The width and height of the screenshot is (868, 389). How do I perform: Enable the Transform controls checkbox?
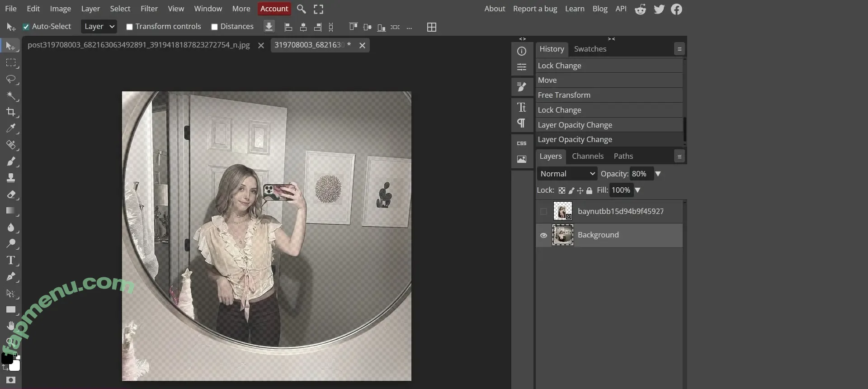[x=129, y=27]
